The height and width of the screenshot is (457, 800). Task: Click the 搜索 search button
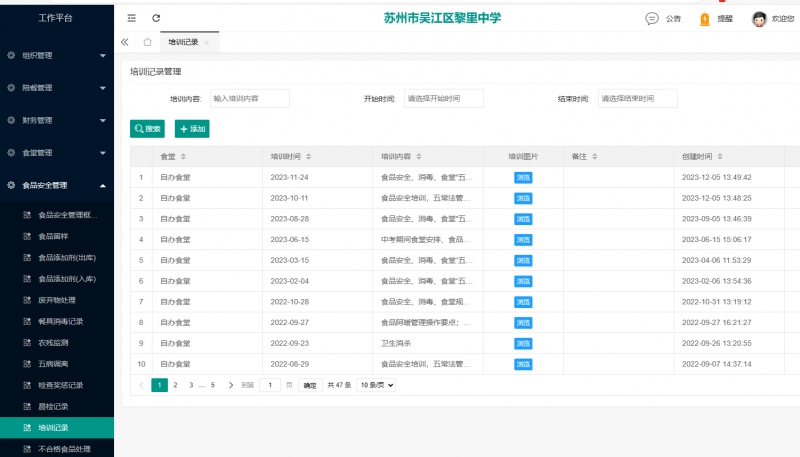148,129
